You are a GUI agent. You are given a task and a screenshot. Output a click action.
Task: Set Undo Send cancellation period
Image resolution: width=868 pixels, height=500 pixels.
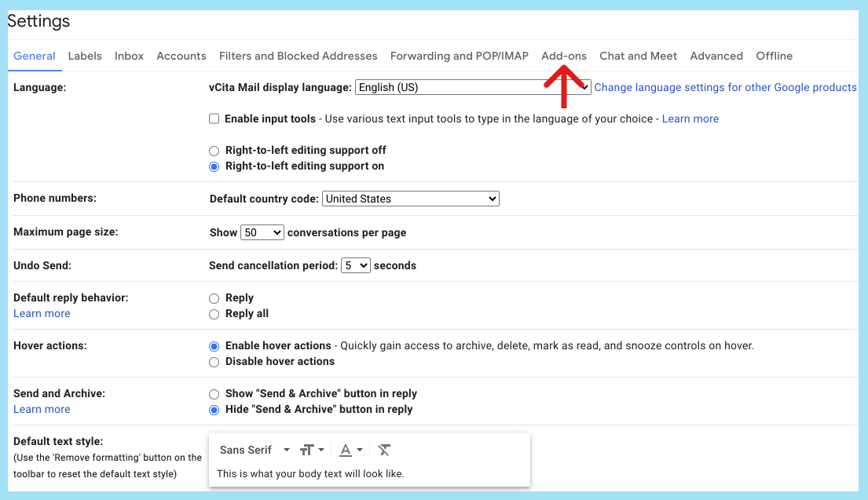point(355,265)
